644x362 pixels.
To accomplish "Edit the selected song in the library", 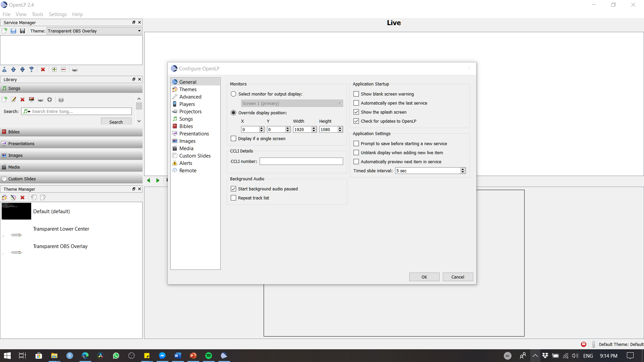I will [x=13, y=100].
